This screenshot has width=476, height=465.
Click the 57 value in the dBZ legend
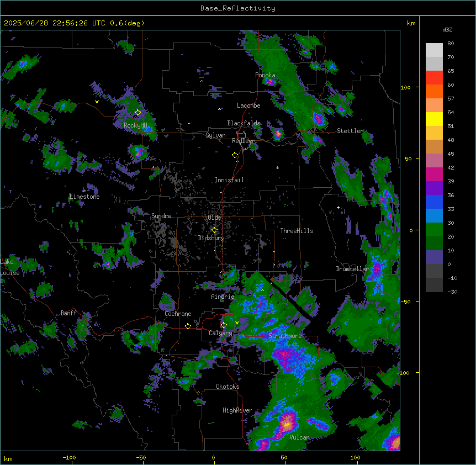point(451,99)
